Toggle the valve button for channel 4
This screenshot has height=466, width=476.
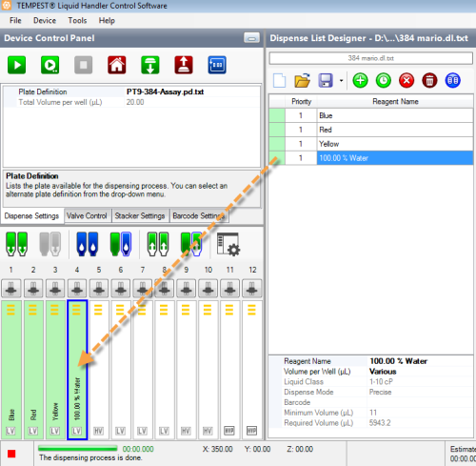tap(77, 289)
